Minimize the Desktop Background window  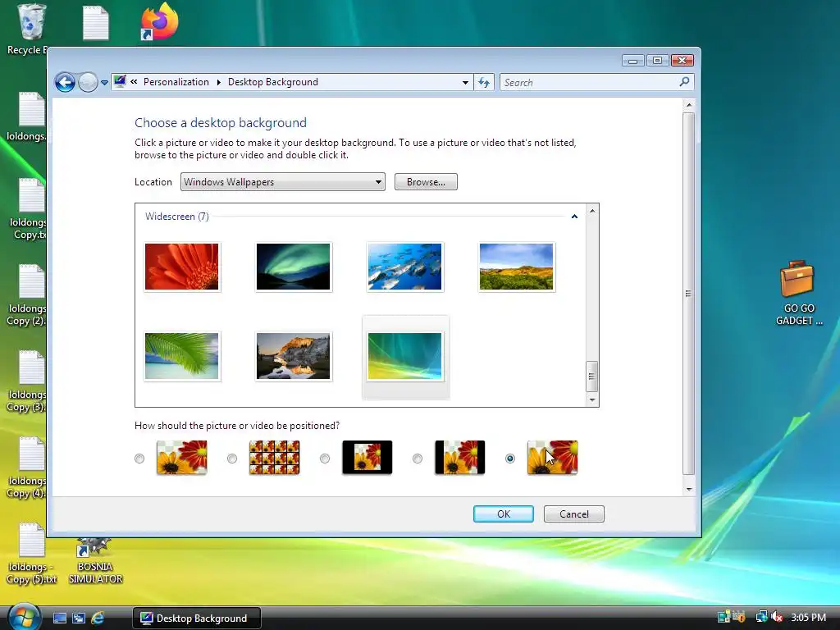tap(632, 60)
